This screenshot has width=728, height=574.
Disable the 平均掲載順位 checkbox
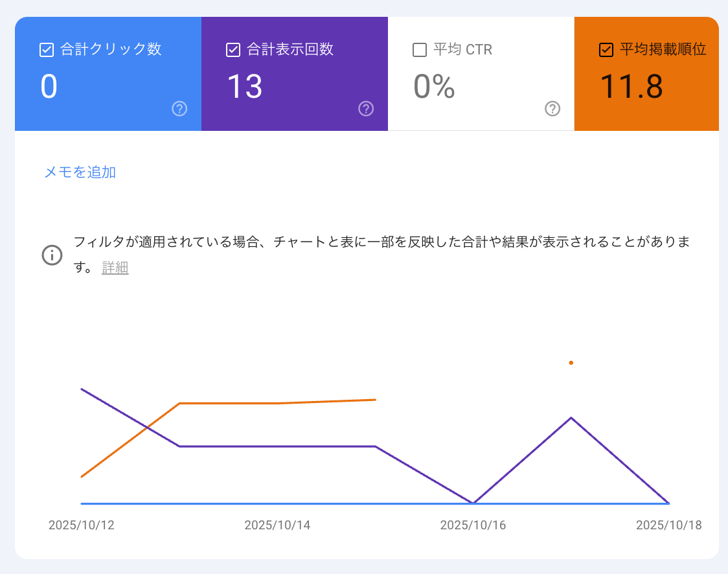[606, 50]
